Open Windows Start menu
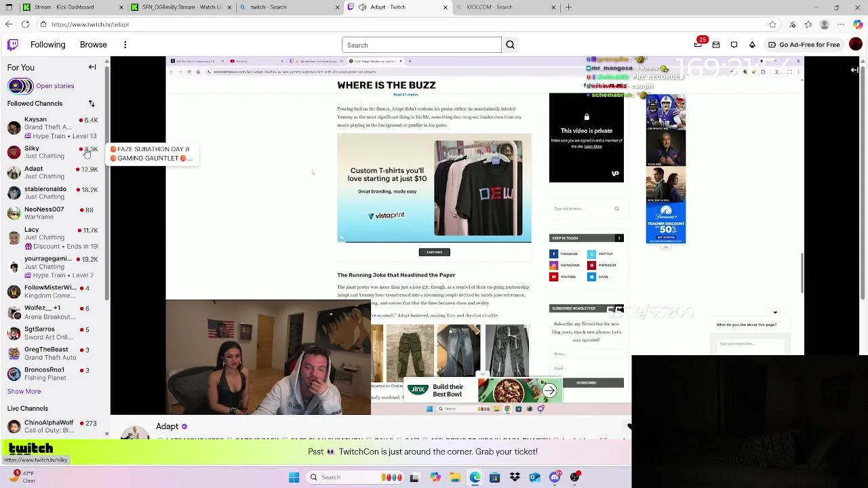 [x=294, y=477]
